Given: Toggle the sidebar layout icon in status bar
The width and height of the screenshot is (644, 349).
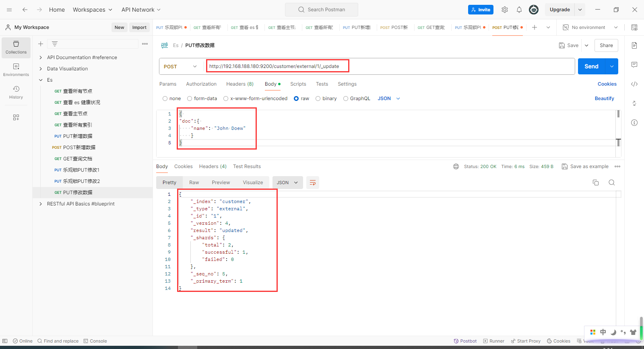Looking at the screenshot, I should pos(5,341).
